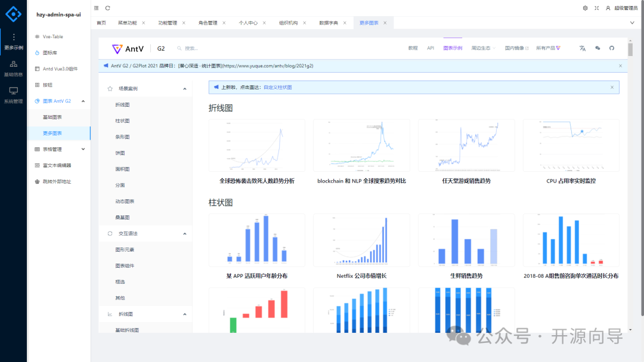The width and height of the screenshot is (644, 362).
Task: Collapse the 场景案例 section
Action: tap(185, 89)
